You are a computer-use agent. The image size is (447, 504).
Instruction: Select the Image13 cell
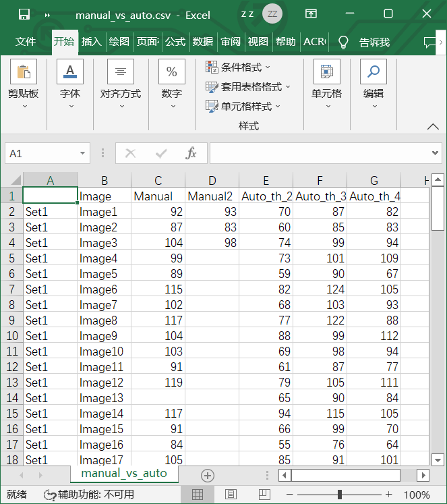coord(104,398)
